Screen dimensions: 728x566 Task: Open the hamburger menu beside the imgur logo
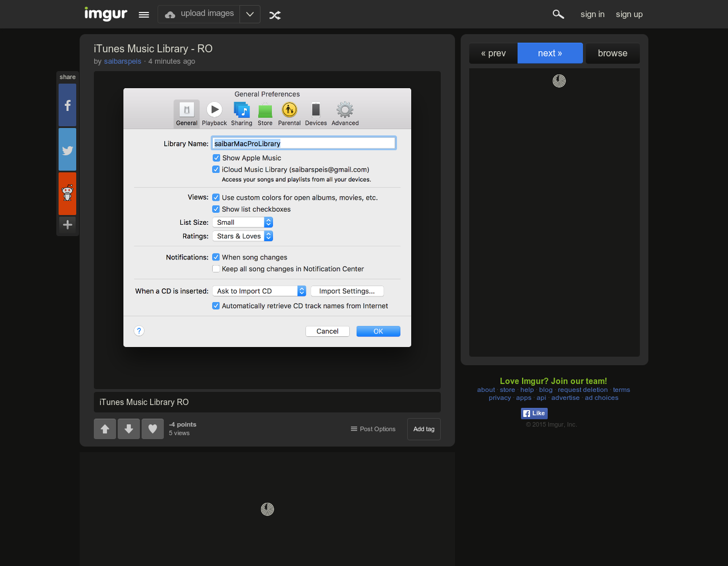coord(144,15)
